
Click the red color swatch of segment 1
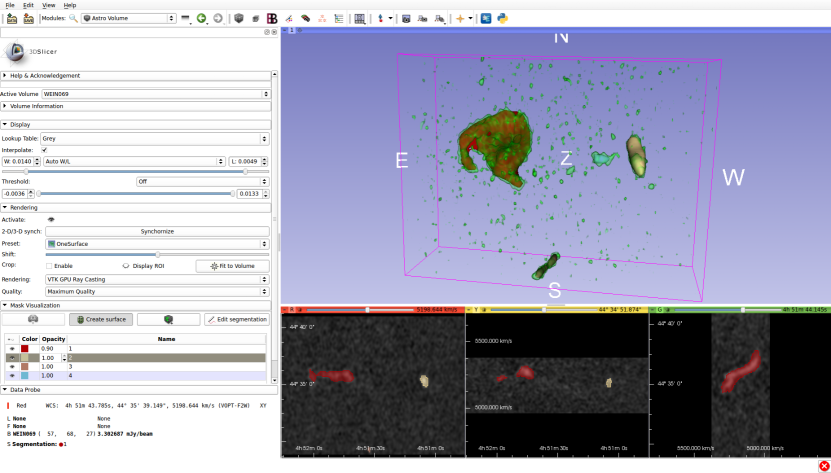click(x=27, y=348)
